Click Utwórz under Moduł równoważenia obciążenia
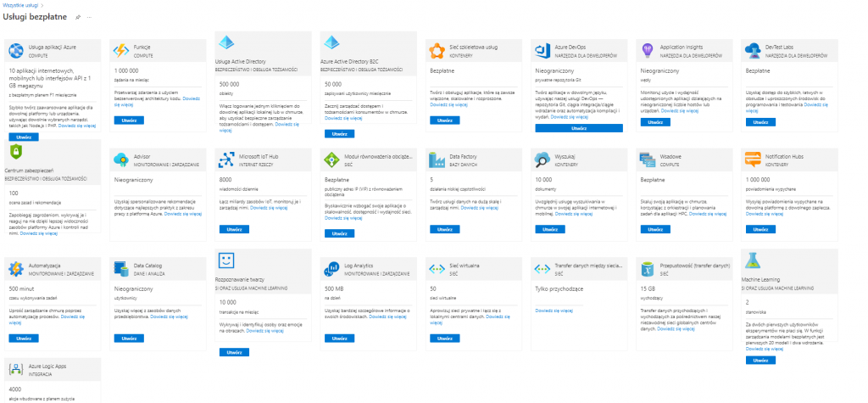The image size is (868, 403). 339,233
